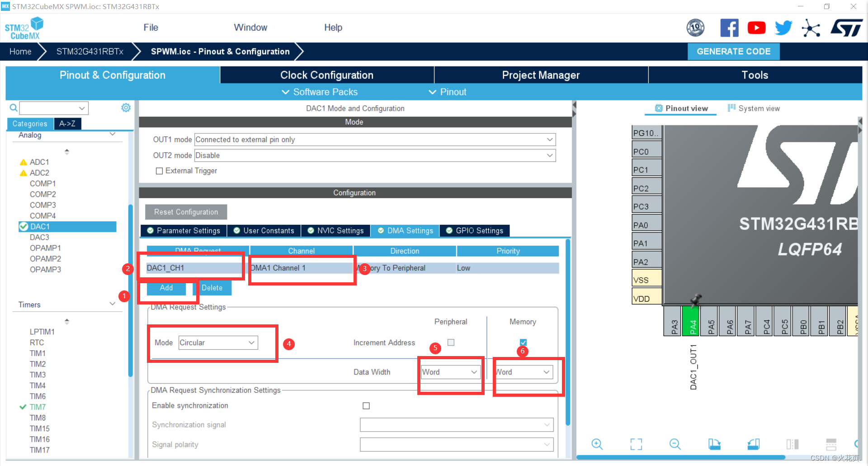Click the STM32G431RBTx breadcrumb
Screen dimensions: 868x466
[x=90, y=52]
